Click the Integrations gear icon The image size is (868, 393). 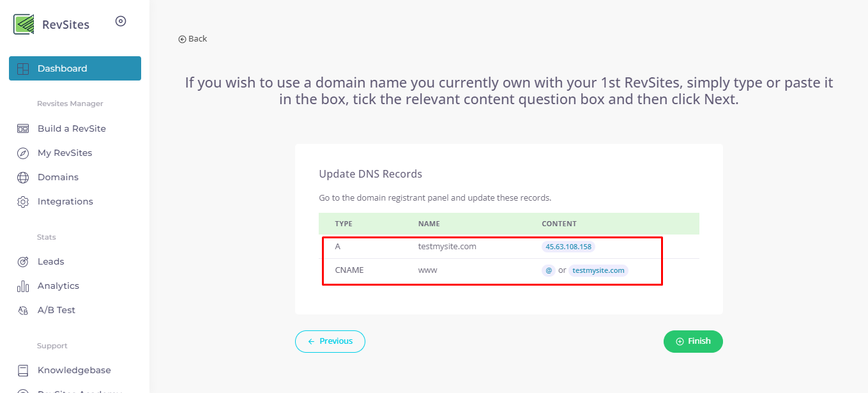pos(23,202)
